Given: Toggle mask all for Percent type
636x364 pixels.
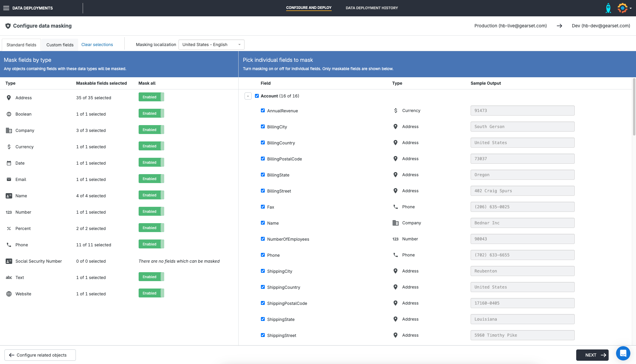Looking at the screenshot, I should 151,228.
